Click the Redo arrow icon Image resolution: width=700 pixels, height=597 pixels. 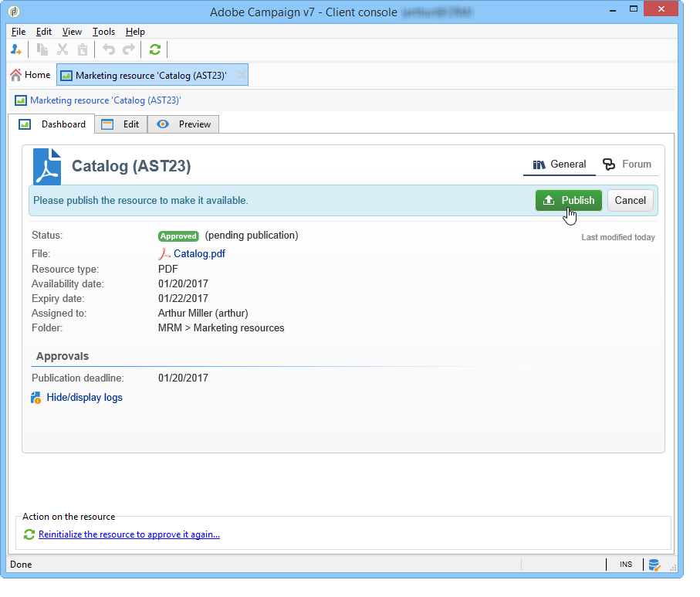tap(129, 49)
